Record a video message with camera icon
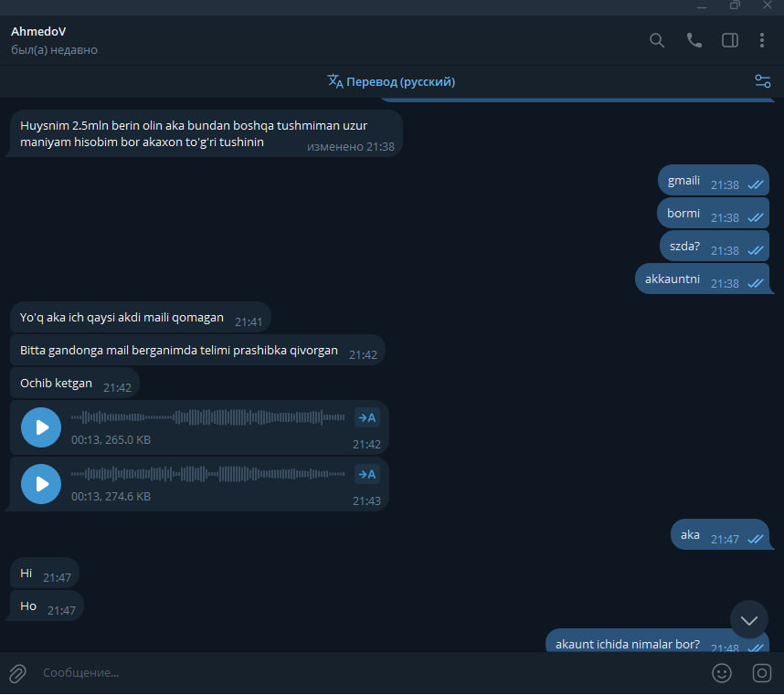This screenshot has width=784, height=695. (x=761, y=673)
